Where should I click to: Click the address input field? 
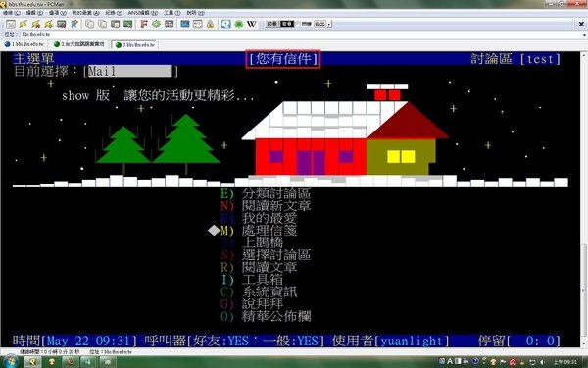click(300, 35)
